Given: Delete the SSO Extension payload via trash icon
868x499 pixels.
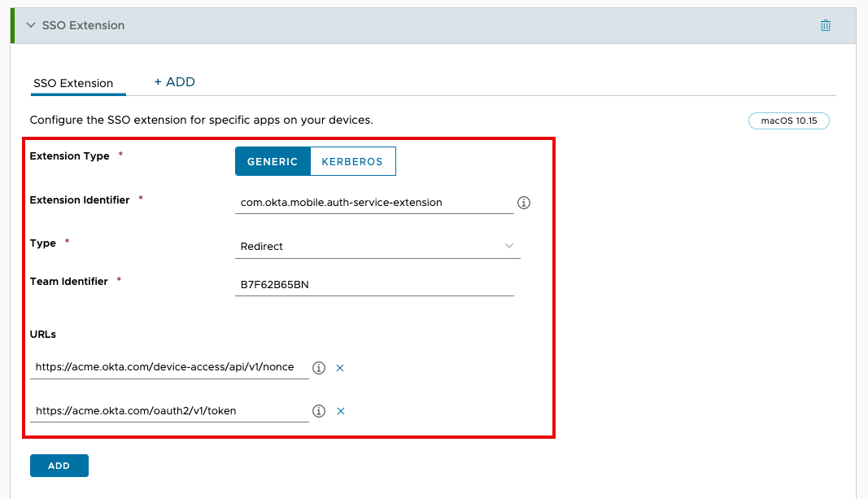Looking at the screenshot, I should (825, 25).
